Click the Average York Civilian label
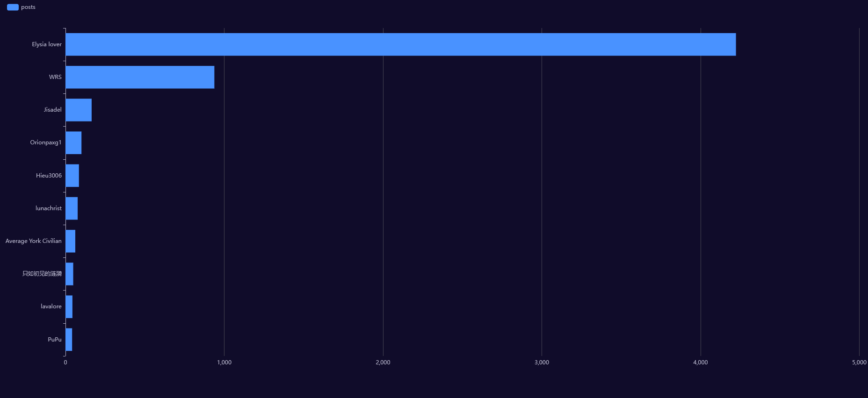Viewport: 868px width, 398px height. (34, 241)
